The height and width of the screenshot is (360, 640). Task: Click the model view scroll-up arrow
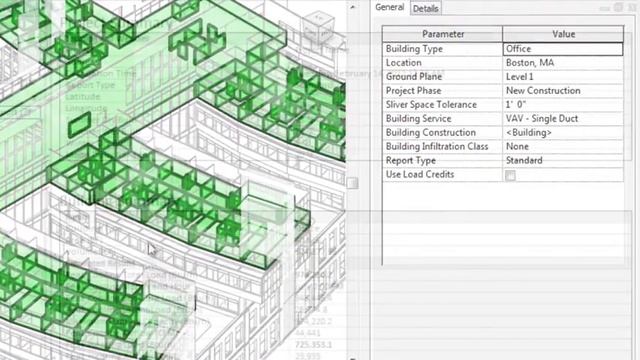point(353,7)
